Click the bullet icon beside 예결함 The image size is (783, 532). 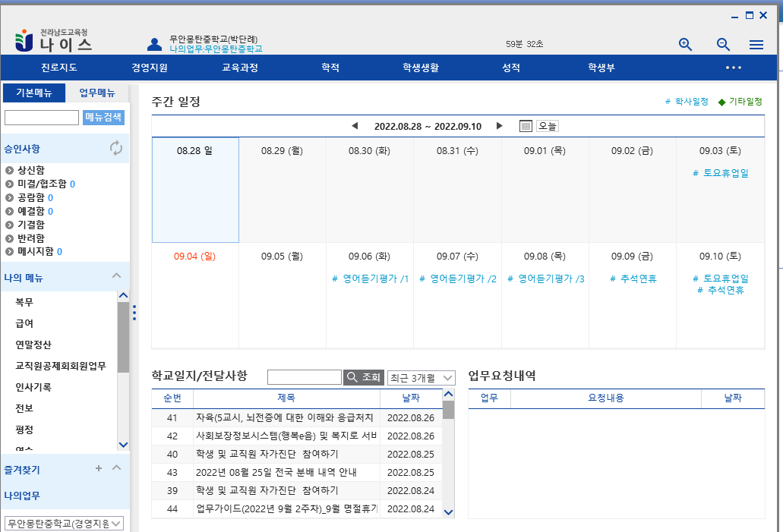[x=9, y=211]
